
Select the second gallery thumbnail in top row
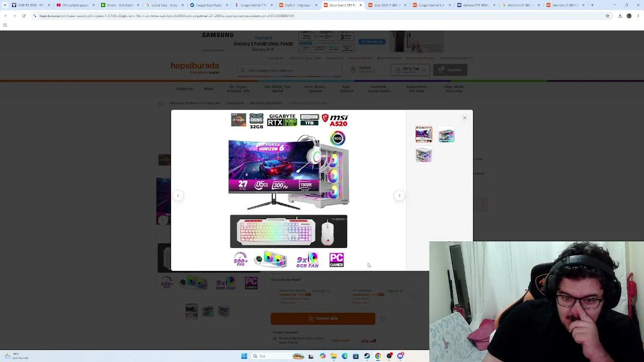point(446,135)
